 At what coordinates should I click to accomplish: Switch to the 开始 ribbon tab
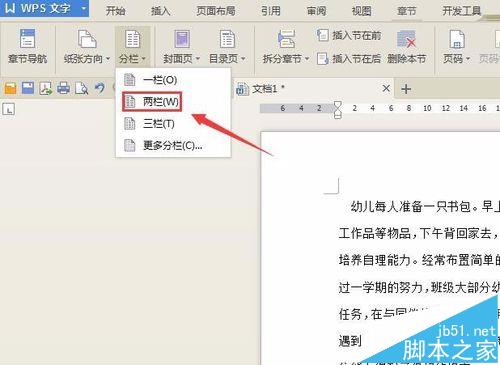(x=115, y=11)
